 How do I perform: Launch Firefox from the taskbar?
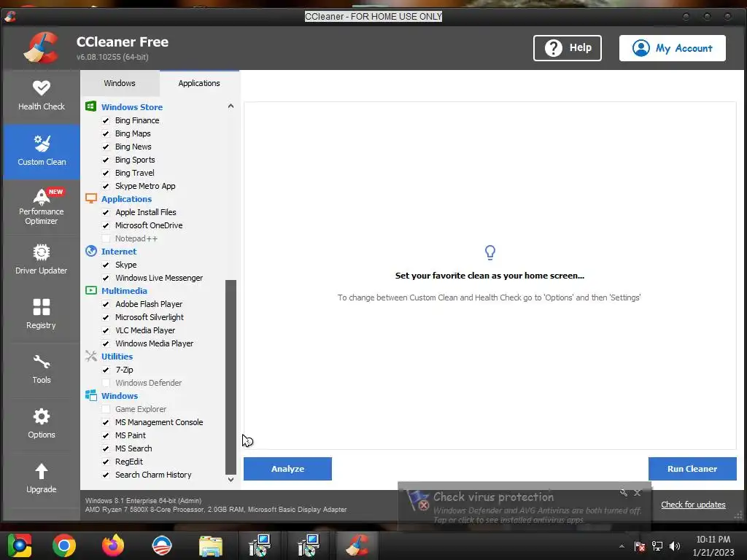pyautogui.click(x=113, y=545)
